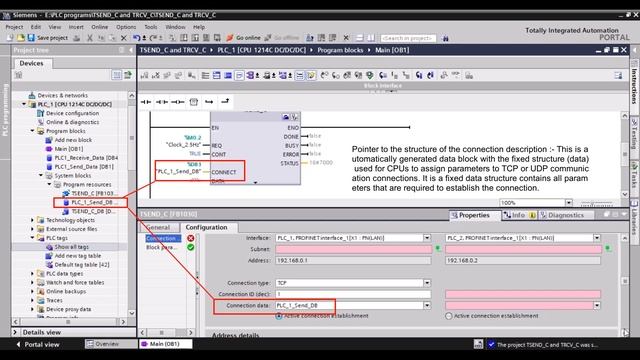The width and height of the screenshot is (640, 360).
Task: Collapse the Program blocks tree node
Action: tap(33, 131)
